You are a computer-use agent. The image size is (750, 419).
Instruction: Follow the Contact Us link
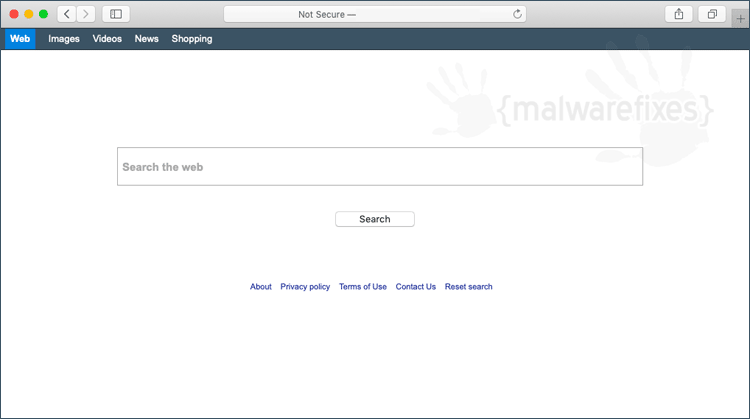pos(416,287)
